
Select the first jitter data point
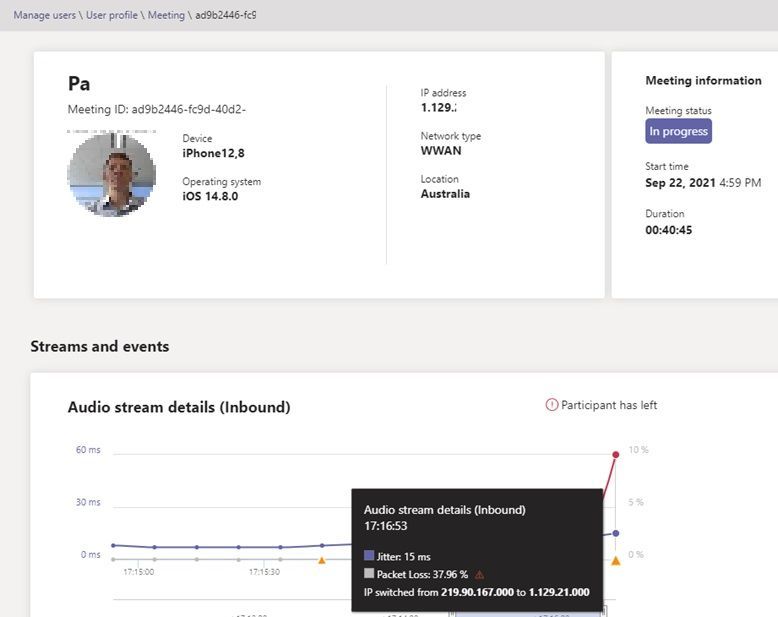pyautogui.click(x=113, y=545)
